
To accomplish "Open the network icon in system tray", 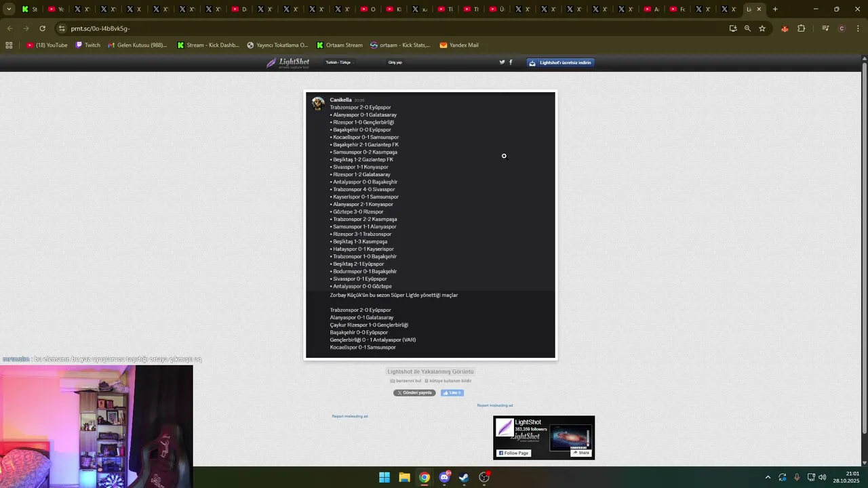I will (x=811, y=477).
